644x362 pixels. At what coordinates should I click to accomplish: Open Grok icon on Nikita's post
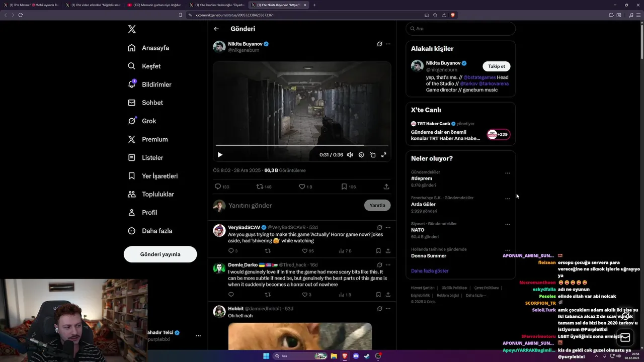(379, 44)
